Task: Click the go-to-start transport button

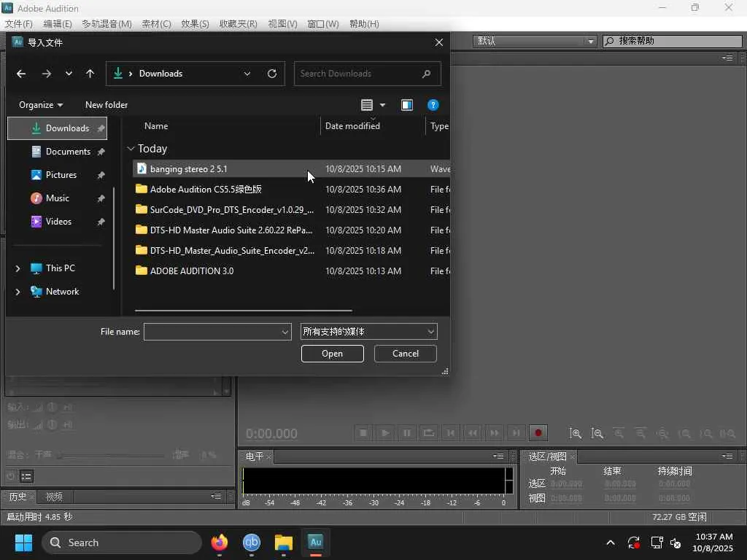Action: click(451, 433)
